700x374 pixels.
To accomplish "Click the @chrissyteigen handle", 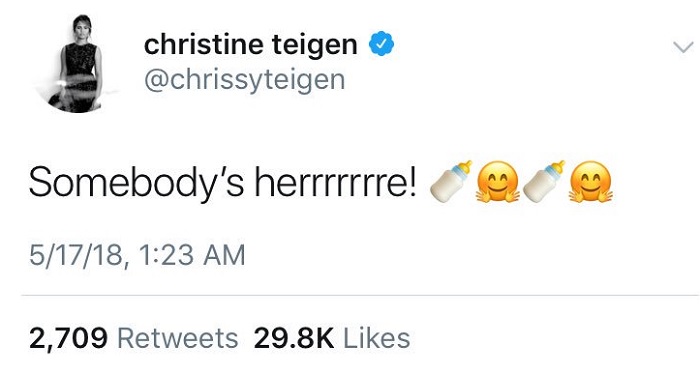I will coord(244,80).
